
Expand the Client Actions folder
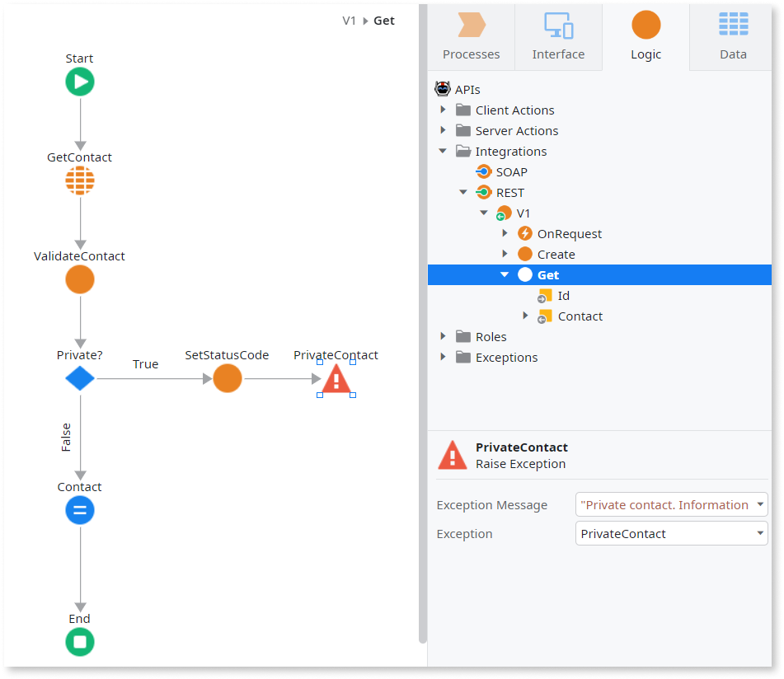click(444, 110)
